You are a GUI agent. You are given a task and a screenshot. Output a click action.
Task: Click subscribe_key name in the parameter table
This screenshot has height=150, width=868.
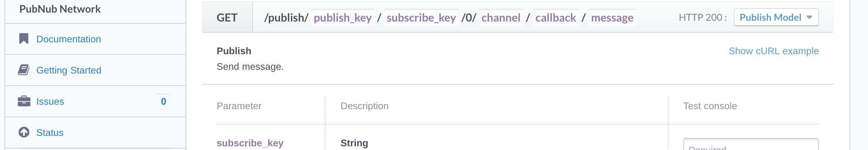250,143
